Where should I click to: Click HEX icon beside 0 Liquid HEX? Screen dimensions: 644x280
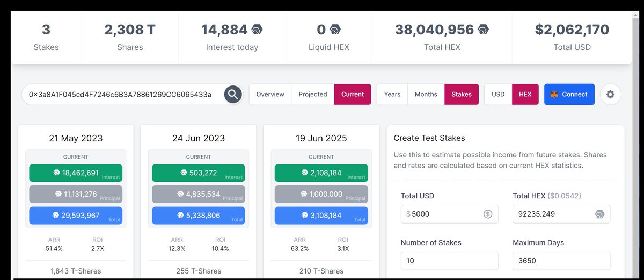coord(335,29)
